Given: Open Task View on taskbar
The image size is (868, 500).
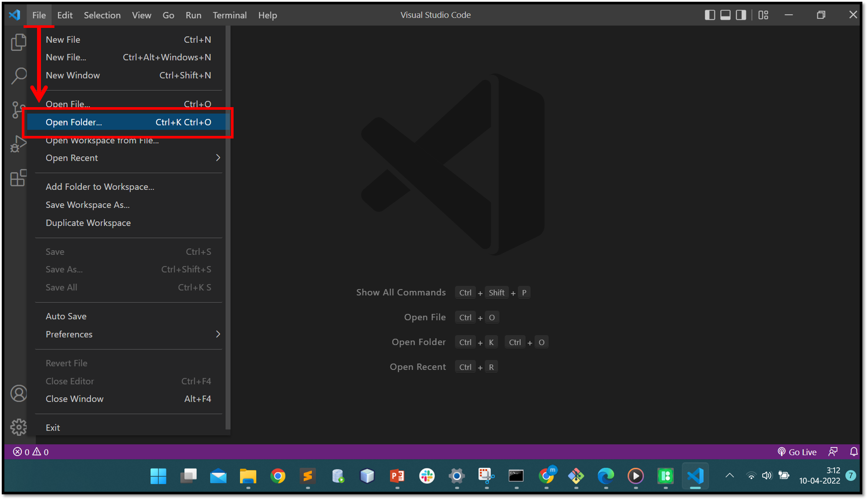Looking at the screenshot, I should click(189, 476).
